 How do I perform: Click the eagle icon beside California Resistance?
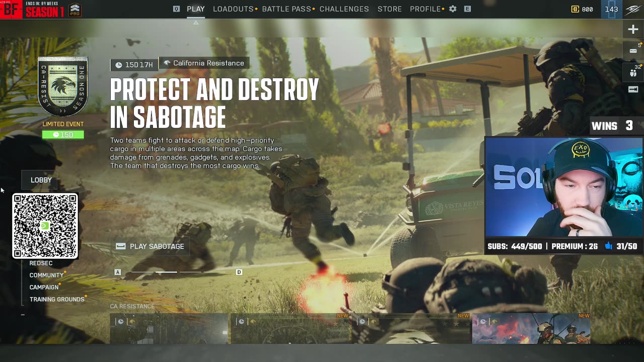coord(167,63)
